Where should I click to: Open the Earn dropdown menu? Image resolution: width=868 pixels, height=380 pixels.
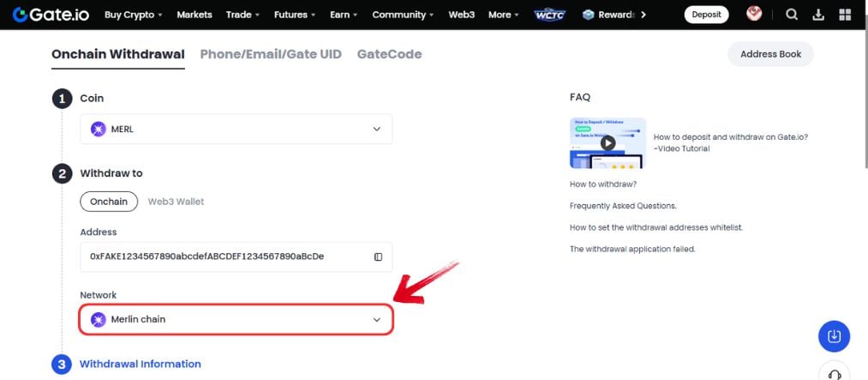coord(344,15)
